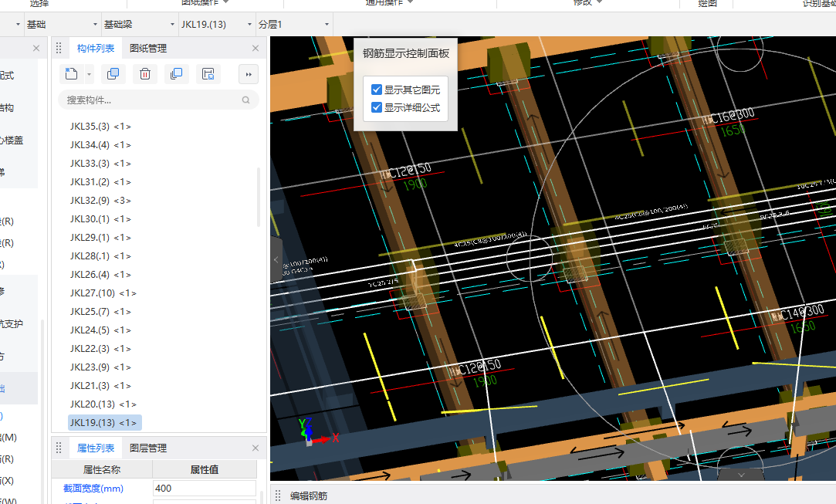Select JKL31.(2) in component list
Screen dimensions: 836x504
100,182
